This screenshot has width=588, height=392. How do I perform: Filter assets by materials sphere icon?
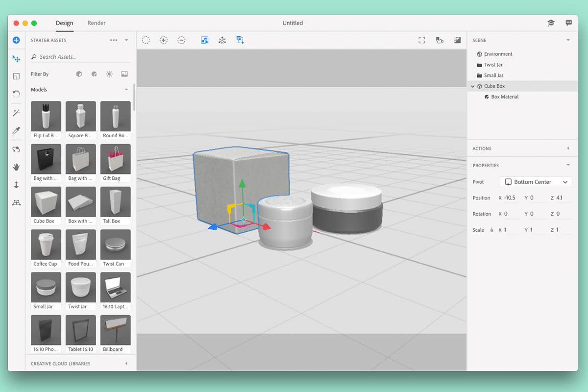(94, 74)
